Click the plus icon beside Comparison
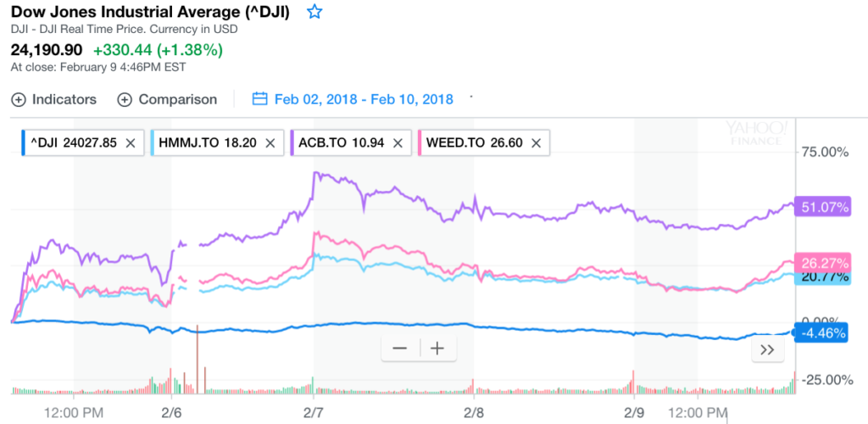868x424 pixels. pos(125,99)
